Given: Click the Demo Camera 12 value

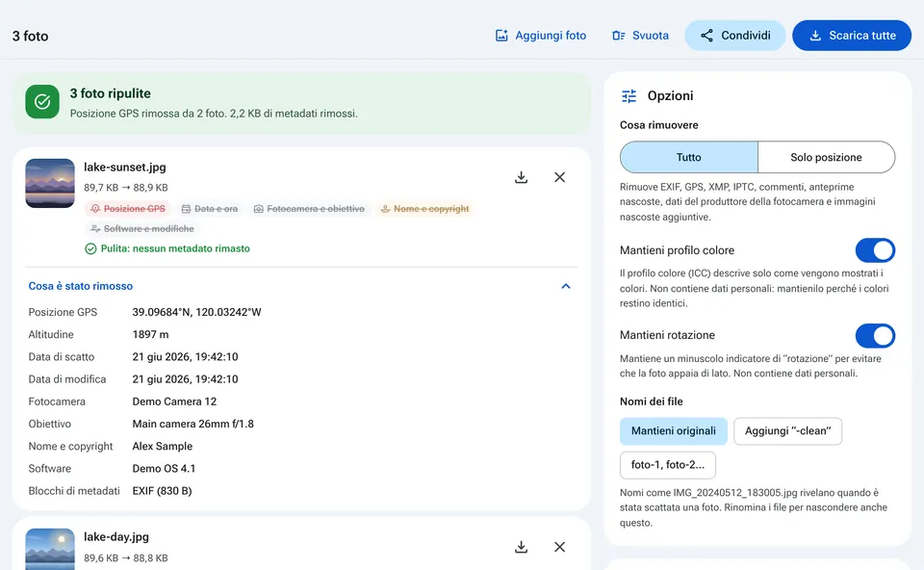Looking at the screenshot, I should pos(174,402).
